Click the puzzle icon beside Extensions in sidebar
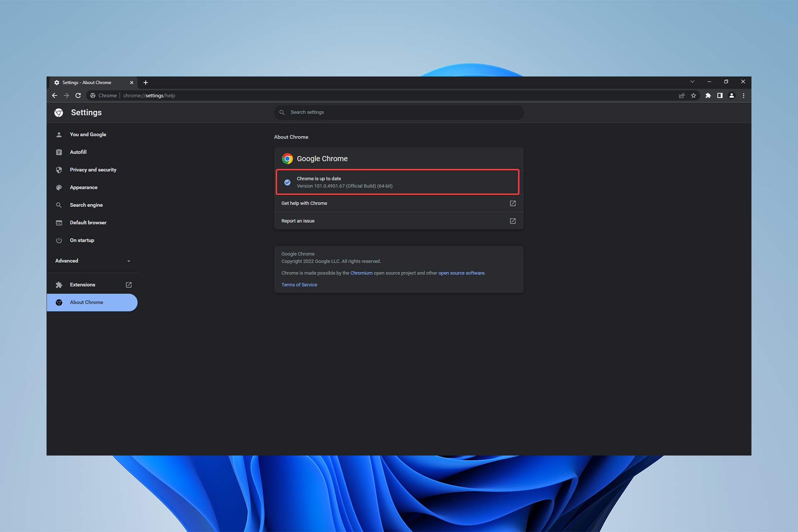Viewport: 798px width, 532px height. 59,285
